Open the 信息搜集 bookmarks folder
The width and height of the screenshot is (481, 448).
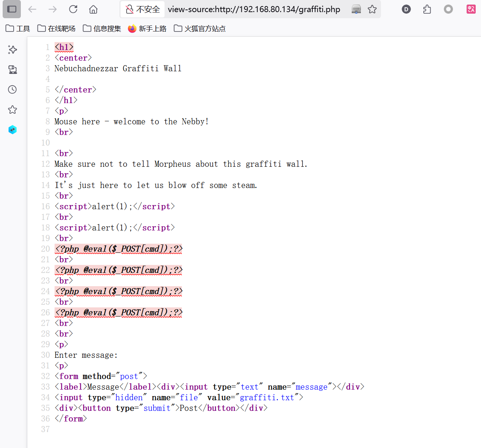pos(102,28)
